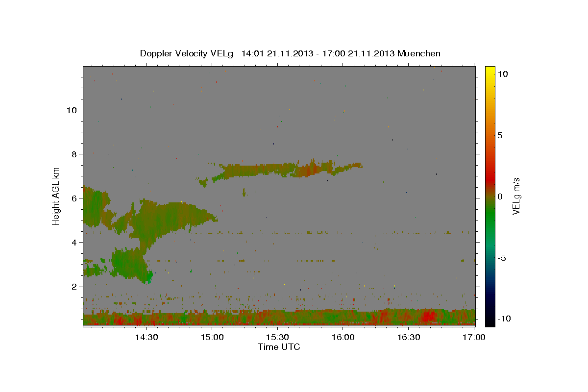Click the red section of the colorbar

[x=490, y=179]
